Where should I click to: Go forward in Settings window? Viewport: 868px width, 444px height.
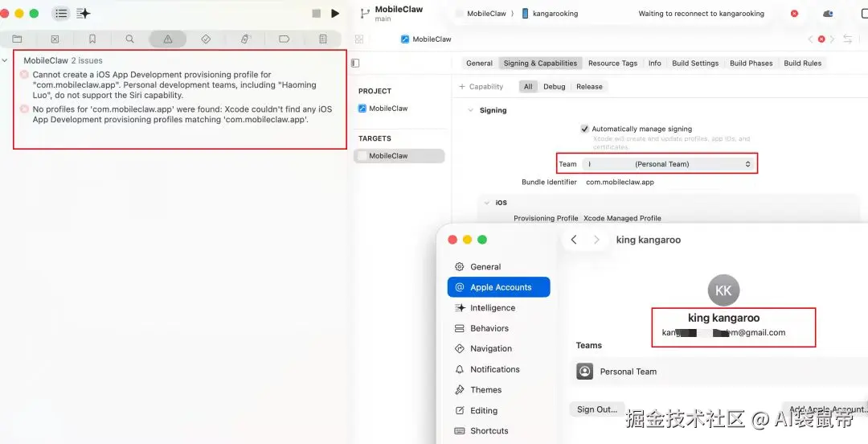[596, 240]
